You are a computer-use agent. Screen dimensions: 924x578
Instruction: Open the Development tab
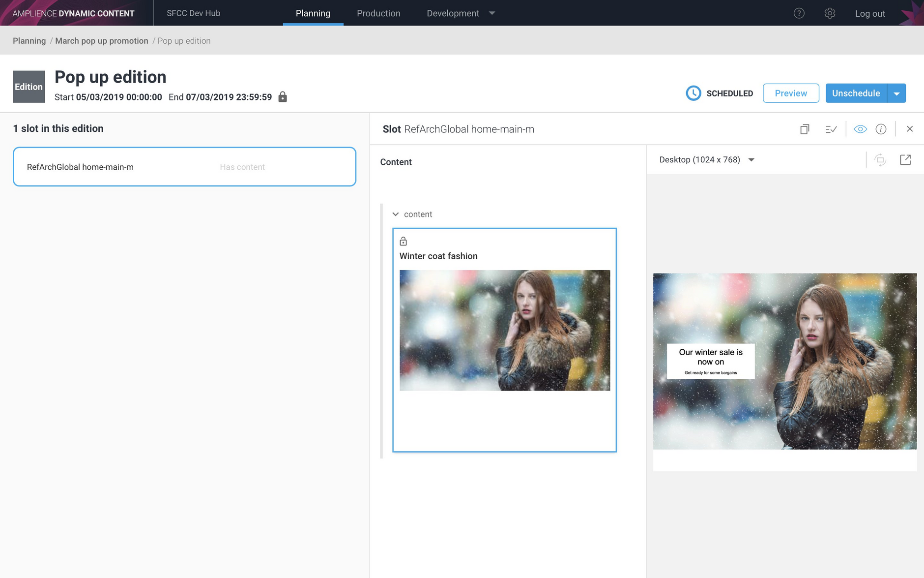(x=453, y=13)
